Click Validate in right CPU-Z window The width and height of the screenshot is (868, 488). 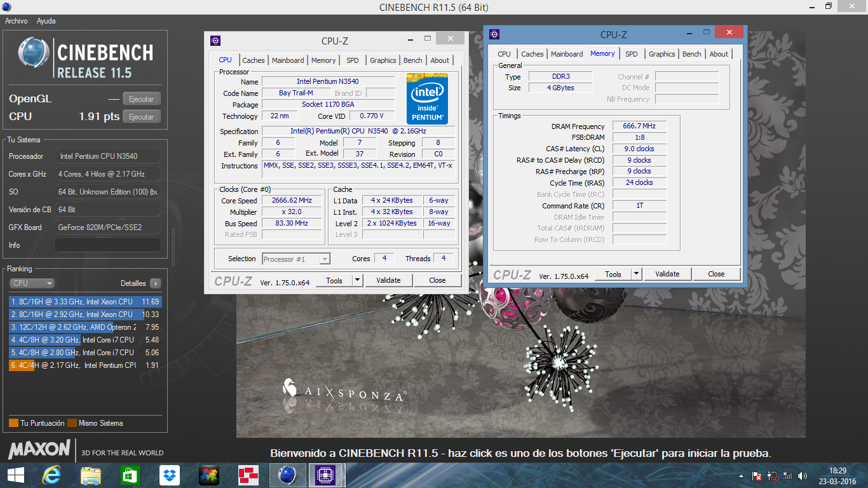[x=667, y=274]
